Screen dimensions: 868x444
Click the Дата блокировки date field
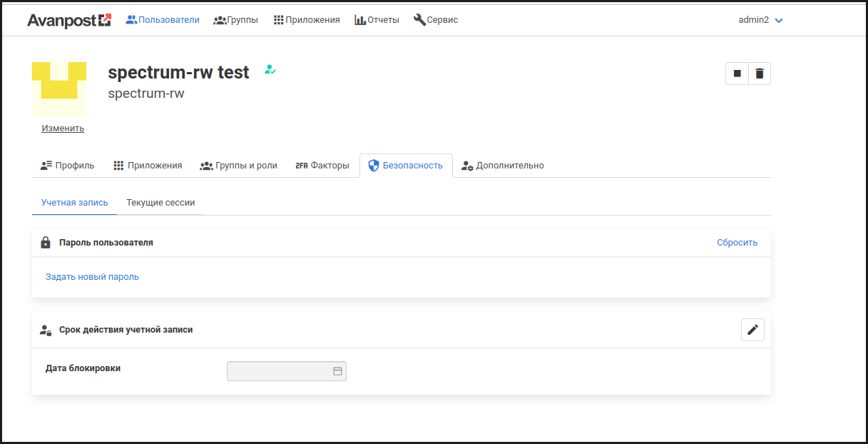pyautogui.click(x=278, y=371)
